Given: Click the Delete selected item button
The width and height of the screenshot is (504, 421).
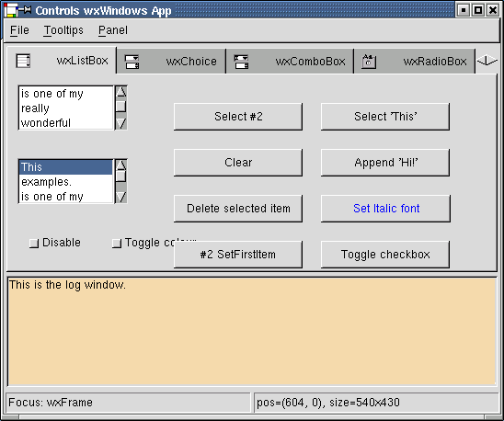Looking at the screenshot, I should coord(238,209).
